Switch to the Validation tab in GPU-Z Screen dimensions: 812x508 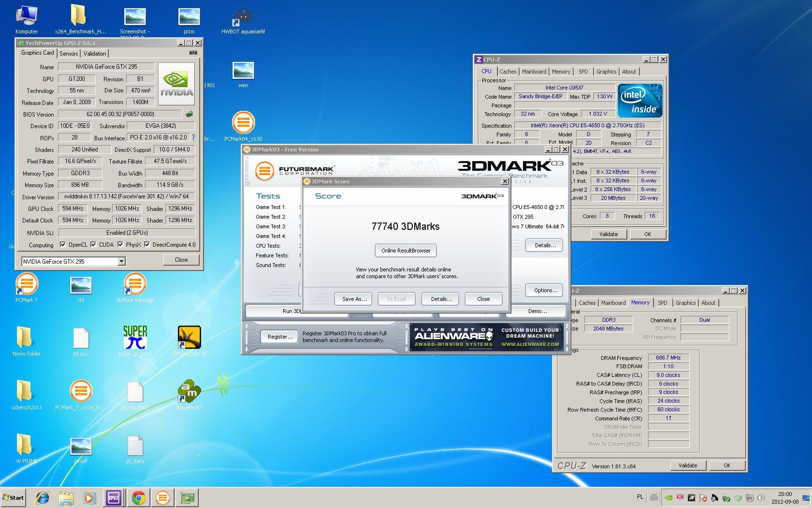pos(95,54)
